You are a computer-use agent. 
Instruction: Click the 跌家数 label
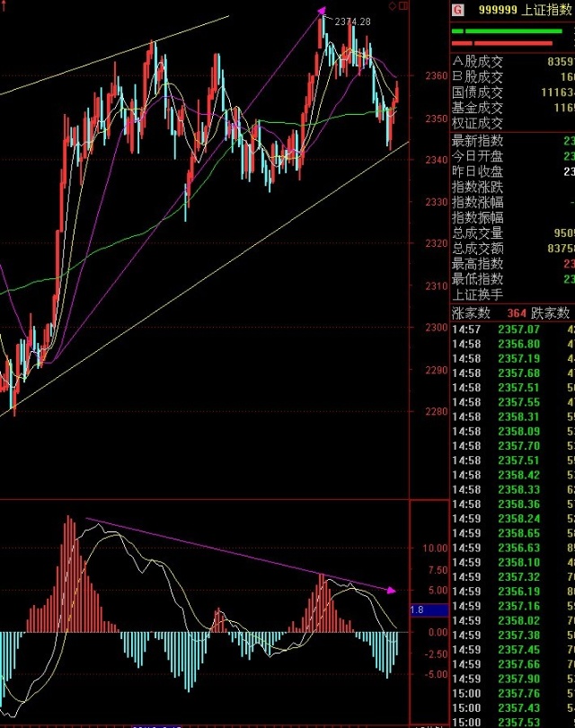point(550,313)
